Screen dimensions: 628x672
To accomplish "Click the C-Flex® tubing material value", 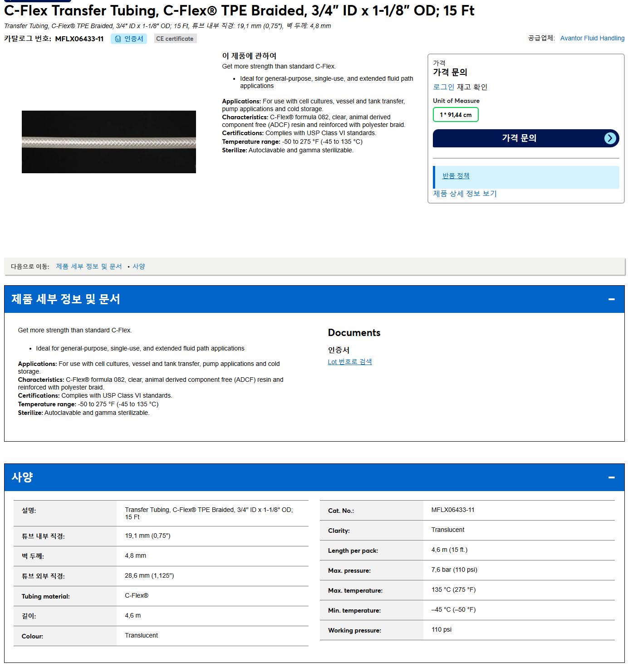I will tap(137, 596).
